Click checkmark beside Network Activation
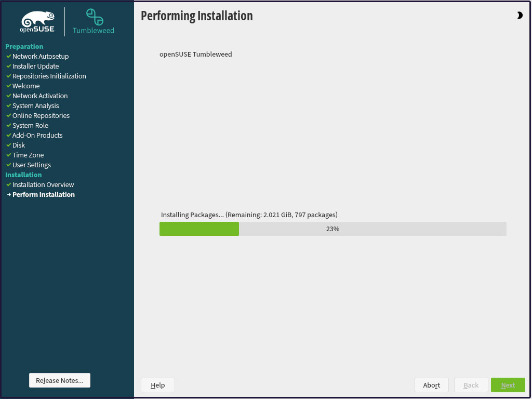 [x=9, y=96]
